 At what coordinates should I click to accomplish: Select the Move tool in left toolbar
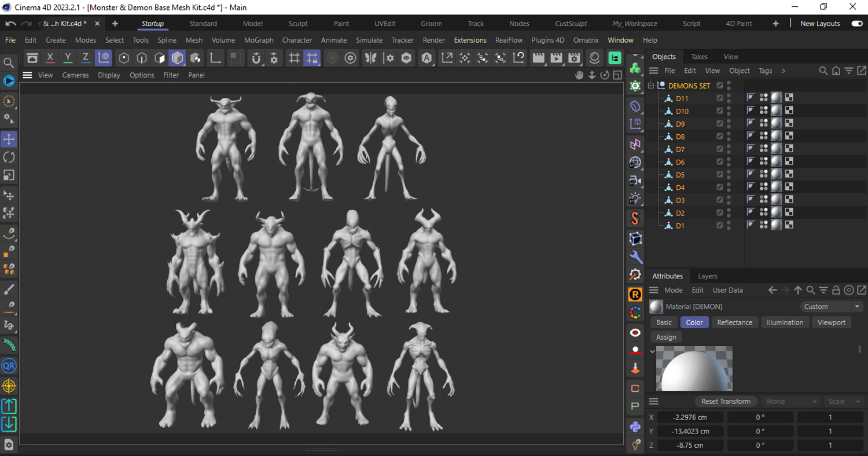[9, 139]
